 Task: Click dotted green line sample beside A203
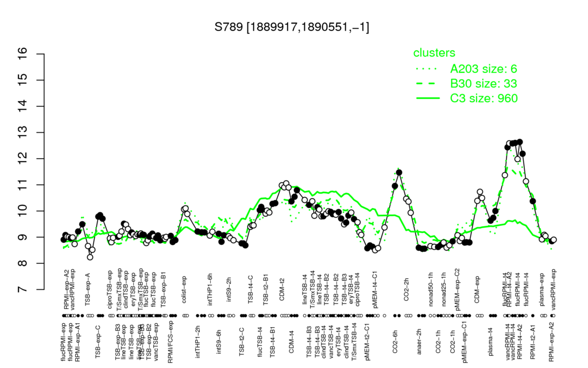pyautogui.click(x=428, y=69)
